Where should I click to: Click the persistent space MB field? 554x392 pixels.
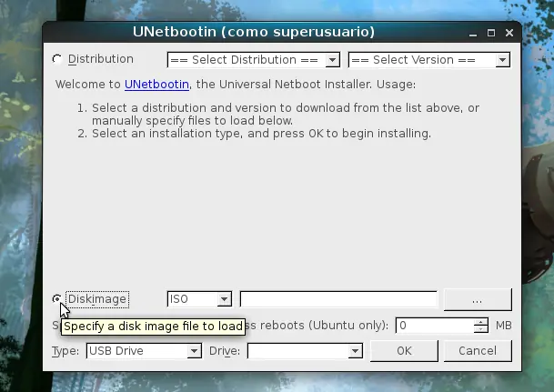coord(435,326)
